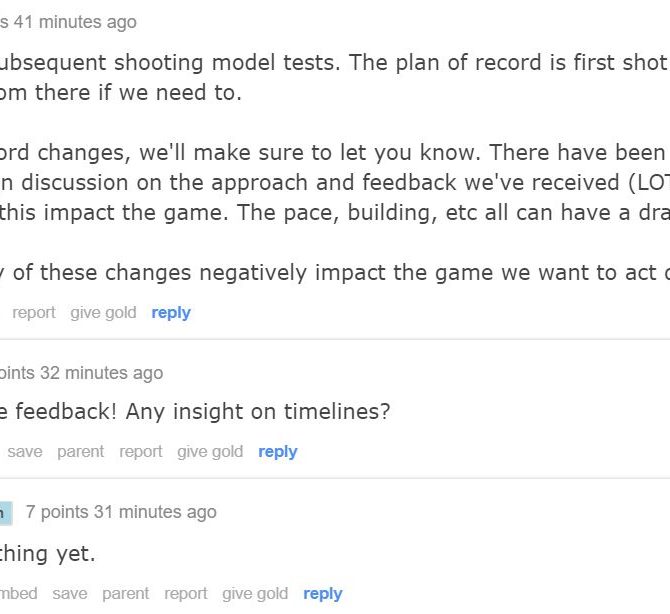Click give gold under first comment
Viewport: 670px width, 614px height.
(x=103, y=313)
